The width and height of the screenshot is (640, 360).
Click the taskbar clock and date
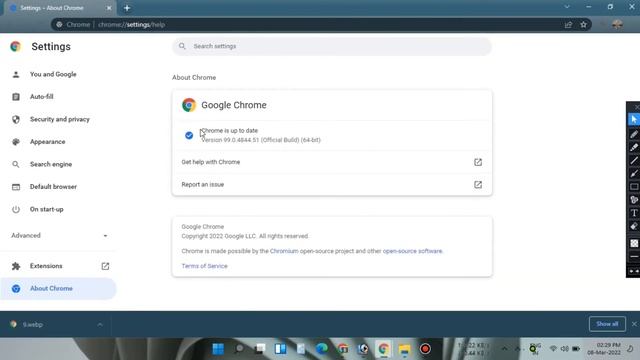(604, 349)
